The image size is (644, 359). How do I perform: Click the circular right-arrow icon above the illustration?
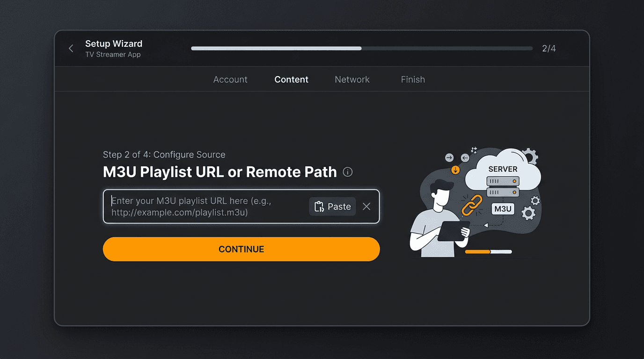448,158
